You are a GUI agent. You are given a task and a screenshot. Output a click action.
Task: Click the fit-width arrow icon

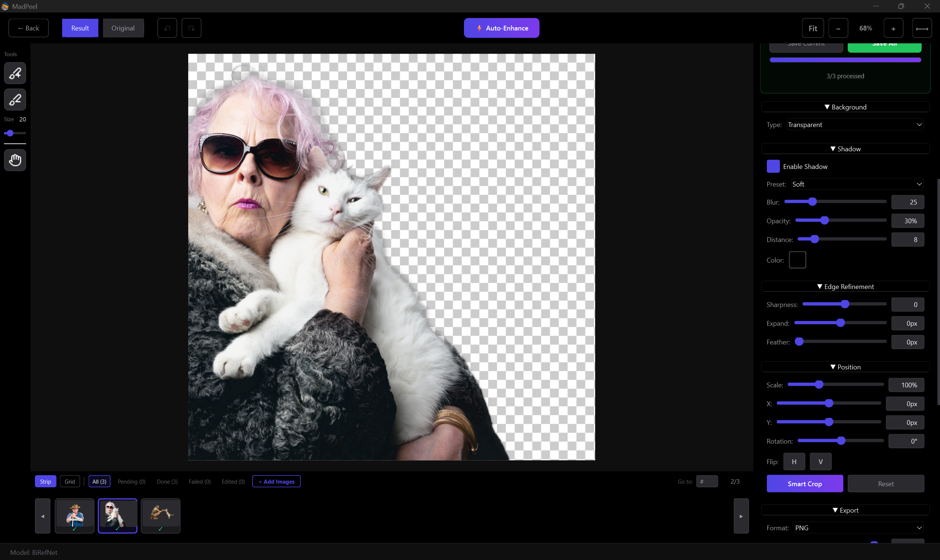922,28
